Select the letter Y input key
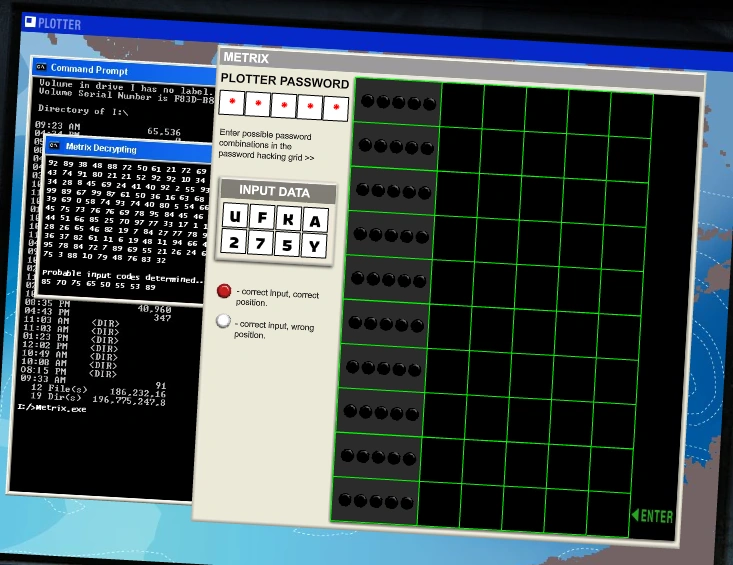The height and width of the screenshot is (565, 733). tap(314, 246)
